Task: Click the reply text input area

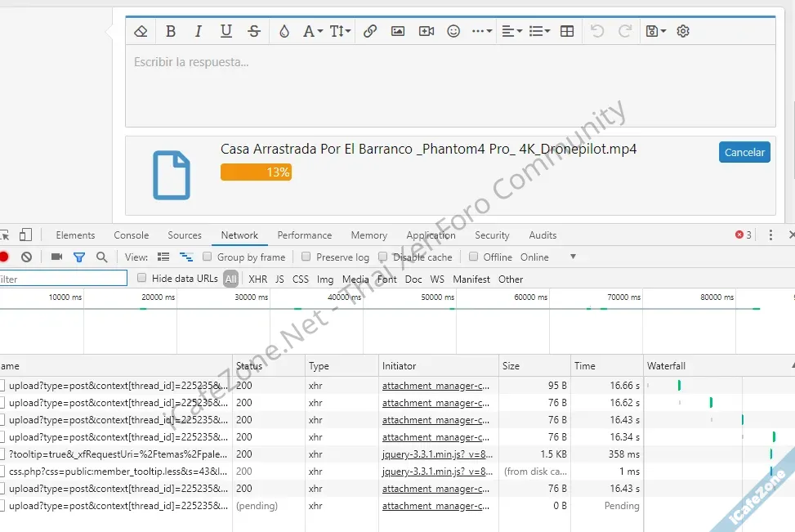Action: pos(449,86)
